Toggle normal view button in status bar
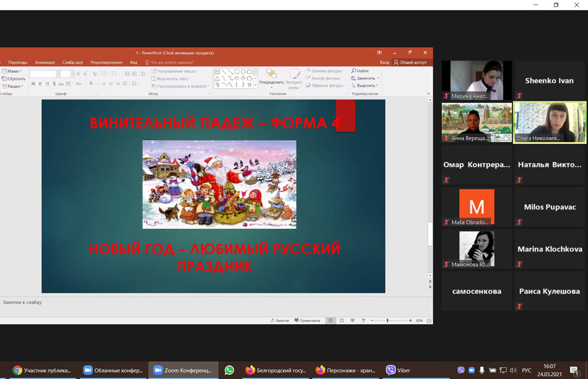Viewport: 588px width, 379px height. 331,321
